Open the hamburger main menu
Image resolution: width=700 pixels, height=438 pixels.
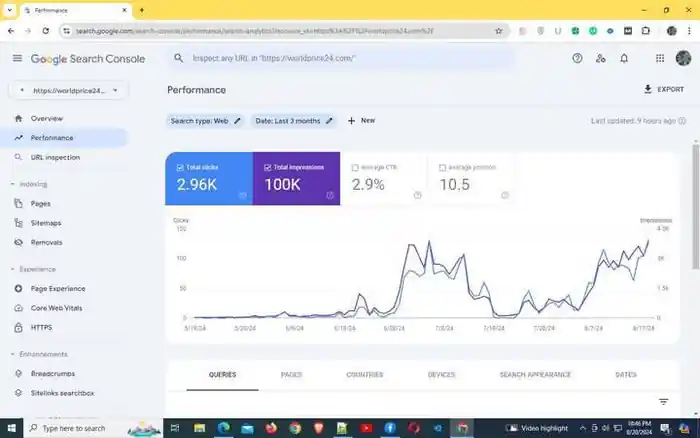tap(17, 58)
